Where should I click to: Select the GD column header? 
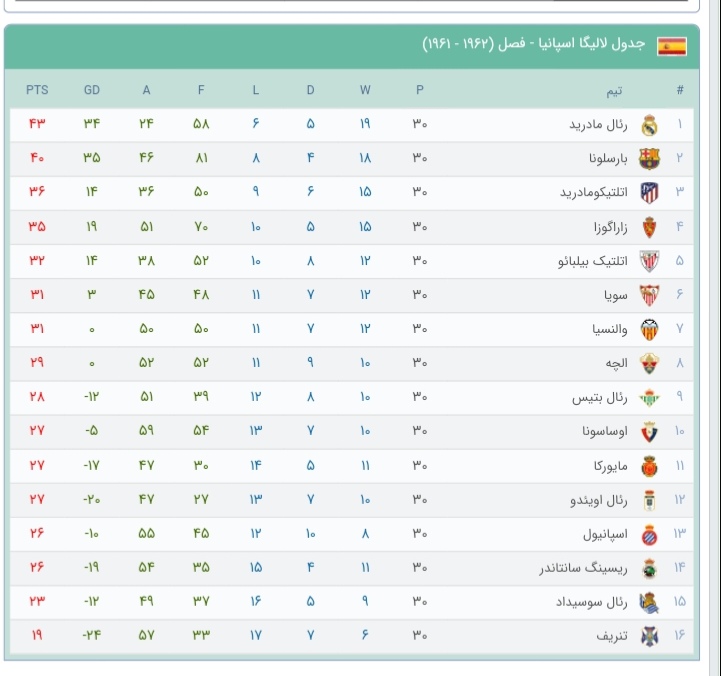coord(92,90)
